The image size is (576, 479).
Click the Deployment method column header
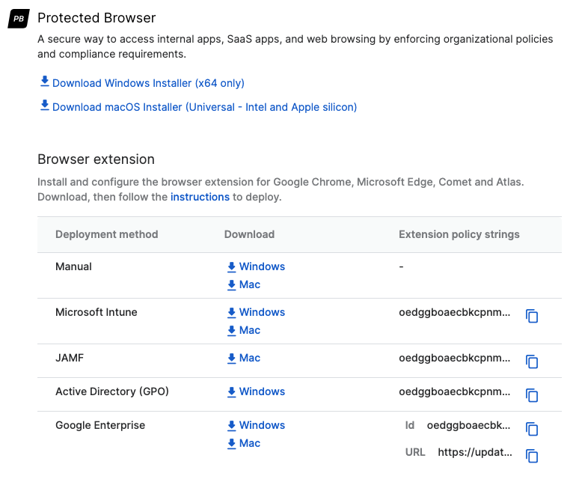tap(107, 234)
